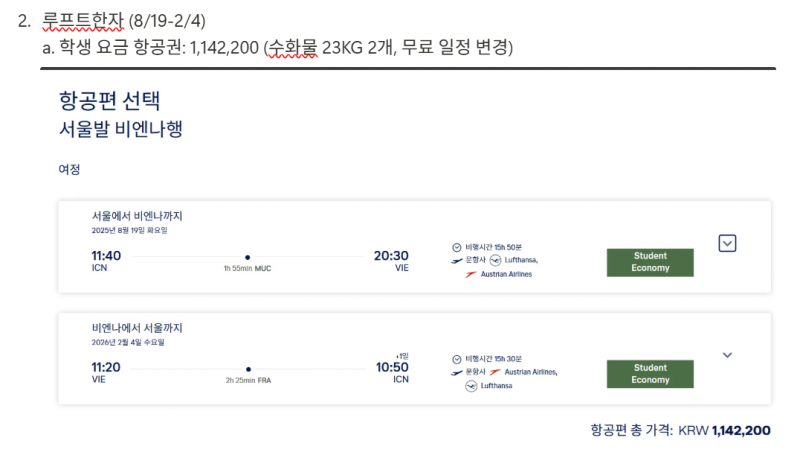Click the Austrian Airlines logo on the return flight

(x=495, y=372)
